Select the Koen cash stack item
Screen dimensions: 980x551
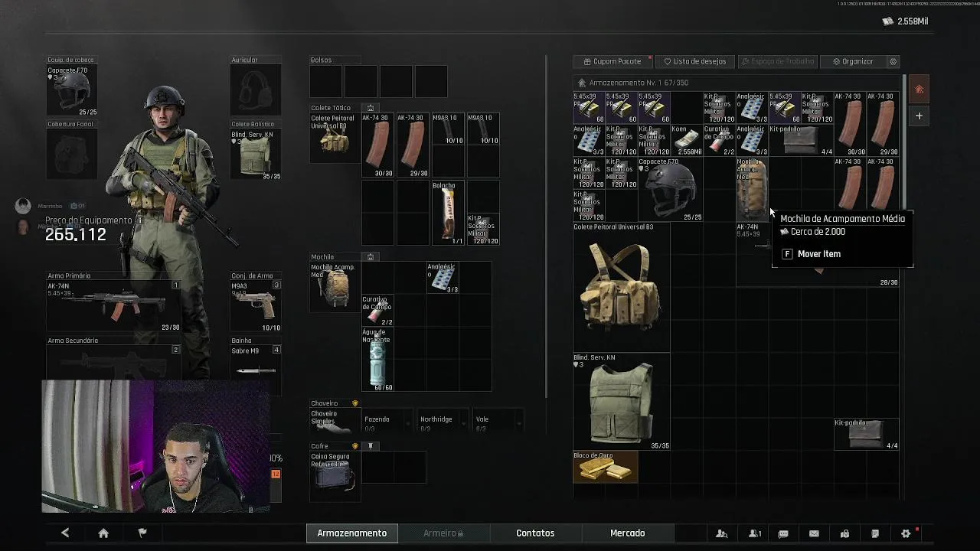tap(687, 140)
